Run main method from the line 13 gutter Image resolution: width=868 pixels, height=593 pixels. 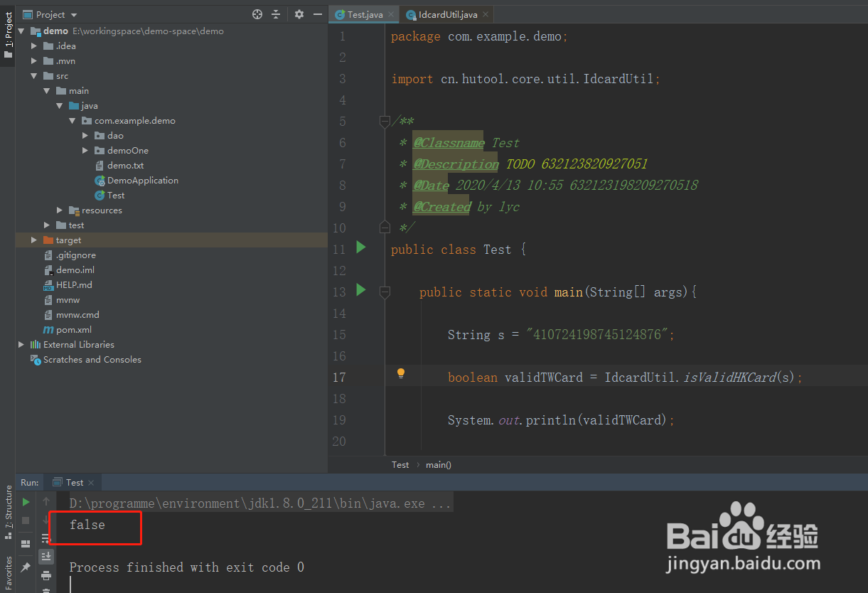361,290
